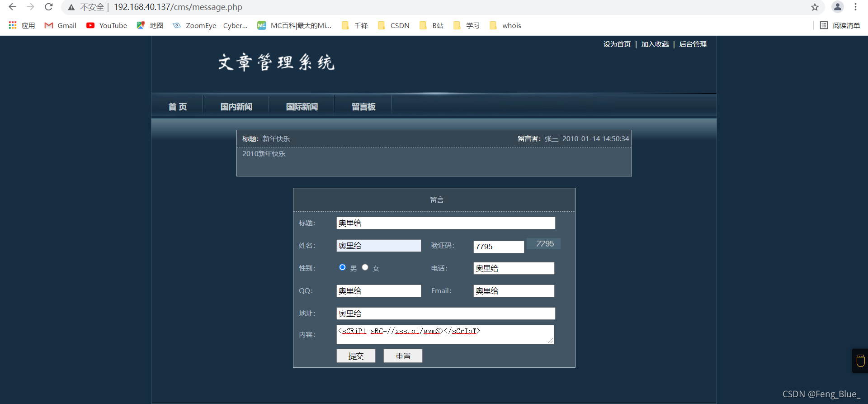Focus the 姓名 input field
Image resolution: width=868 pixels, height=404 pixels.
[x=379, y=246]
